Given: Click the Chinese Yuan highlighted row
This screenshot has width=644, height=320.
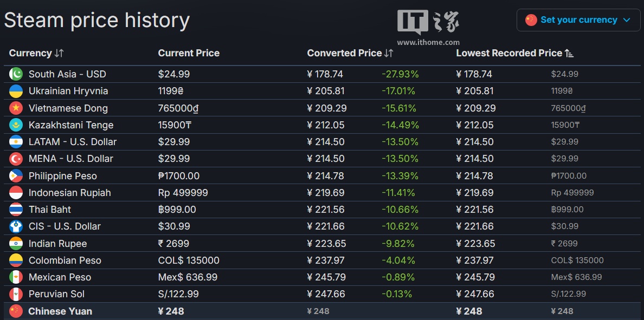Looking at the screenshot, I should pyautogui.click(x=60, y=311).
